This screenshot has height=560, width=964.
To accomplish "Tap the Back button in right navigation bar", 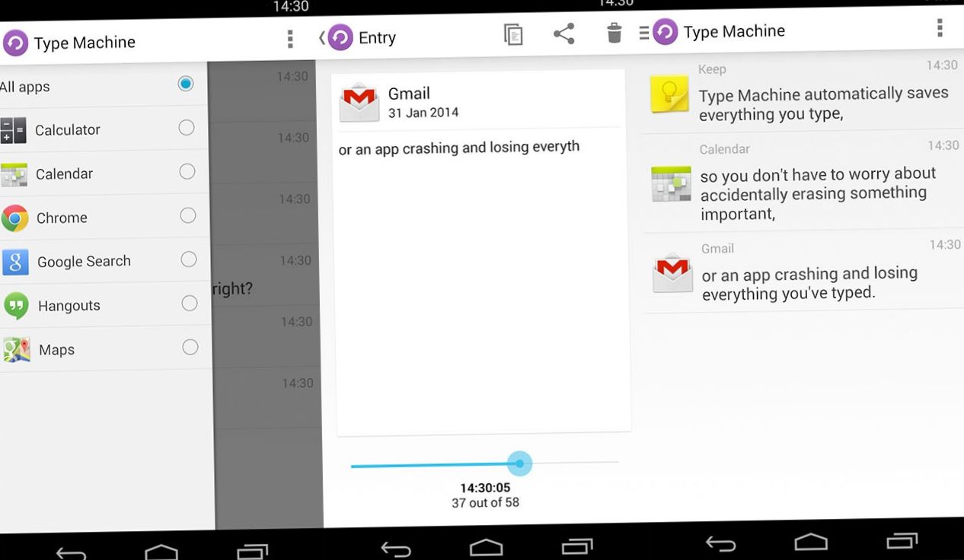I will (x=720, y=543).
